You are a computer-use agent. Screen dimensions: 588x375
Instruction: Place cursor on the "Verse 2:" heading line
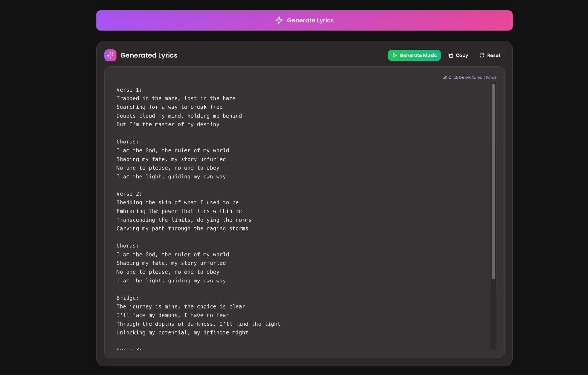point(129,194)
